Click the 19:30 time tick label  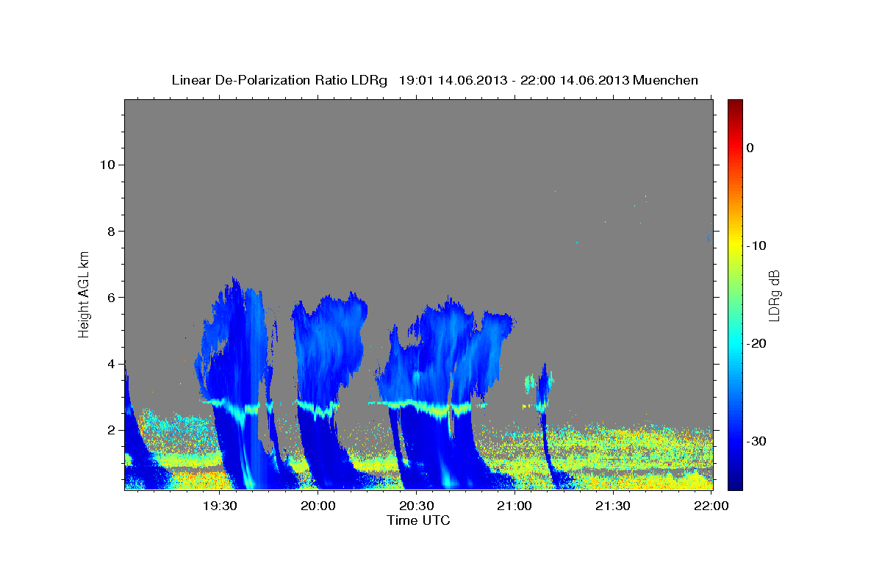tap(220, 506)
